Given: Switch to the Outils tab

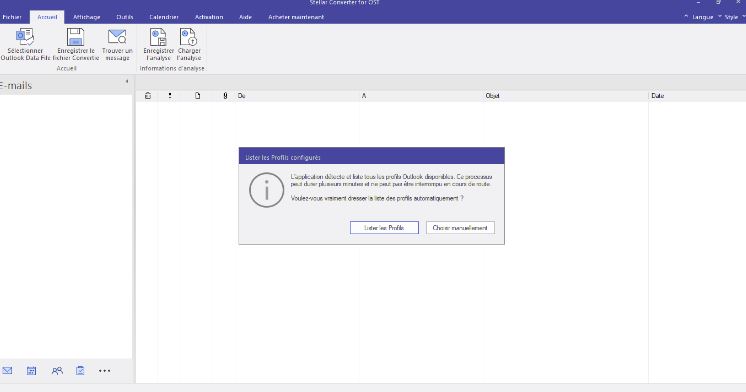Looking at the screenshot, I should [x=125, y=17].
